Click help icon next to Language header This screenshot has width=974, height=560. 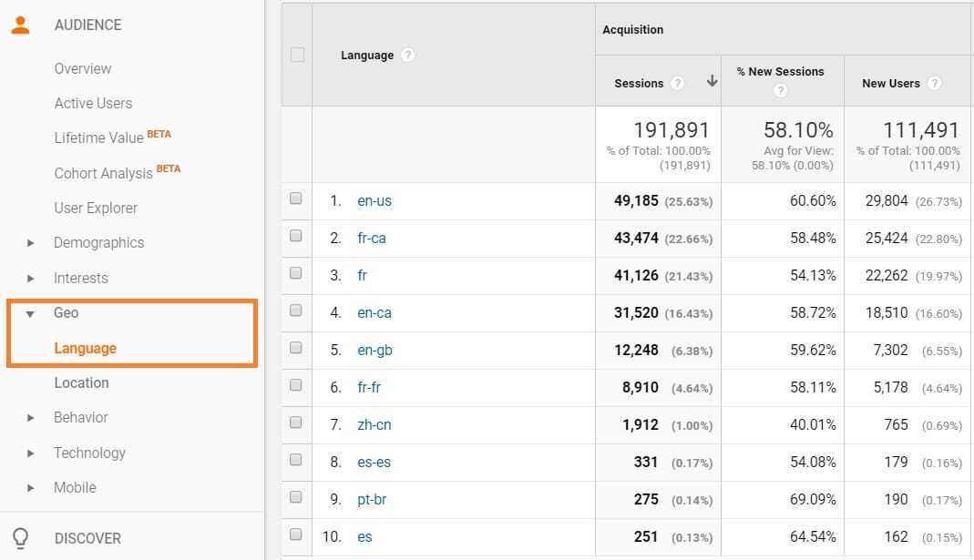[408, 56]
